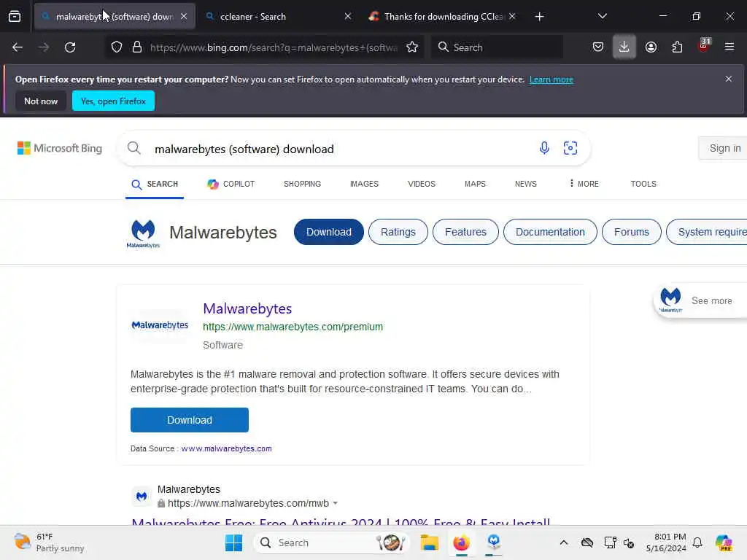List all tabs dropdown arrow
This screenshot has width=747, height=560.
602,16
